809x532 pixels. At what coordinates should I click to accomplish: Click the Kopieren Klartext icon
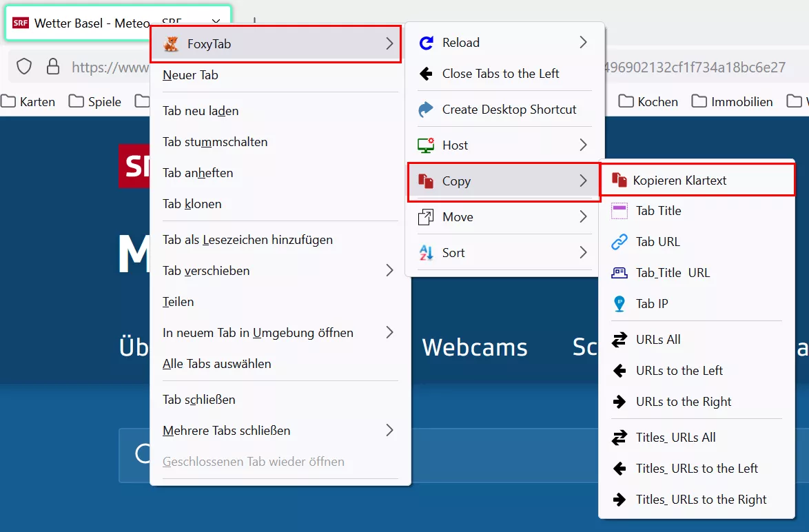(619, 180)
